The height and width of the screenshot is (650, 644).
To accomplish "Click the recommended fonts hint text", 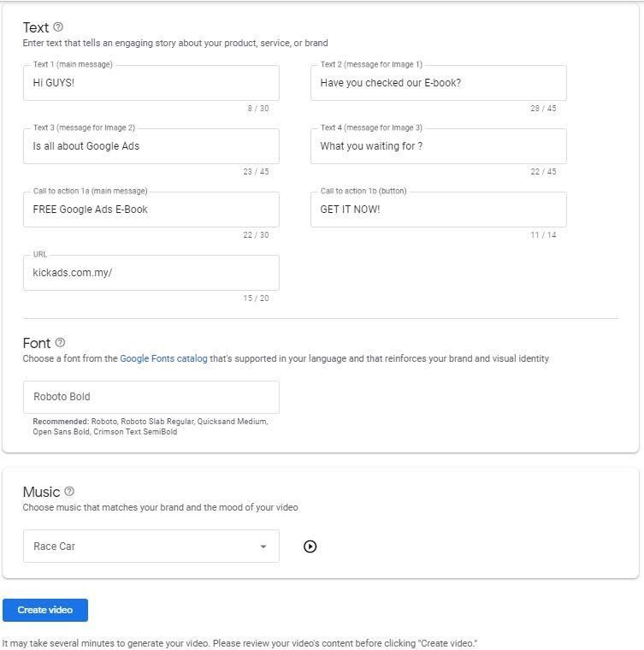I will 151,427.
